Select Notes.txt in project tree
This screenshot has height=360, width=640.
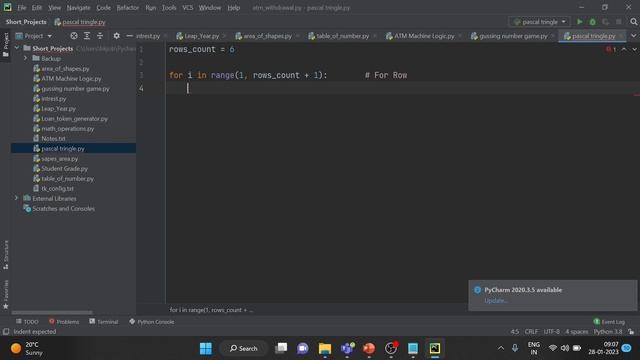53,138
